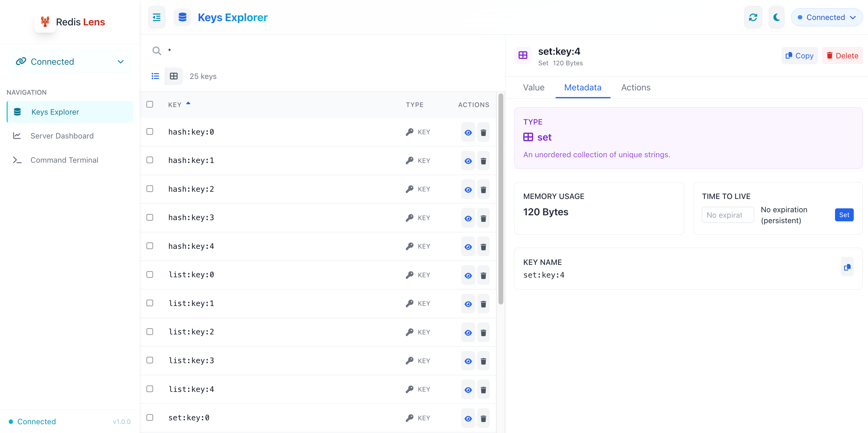Screen dimensions: 868x433
Task: Delete hash:key:1 with its trash icon
Action: click(x=483, y=161)
